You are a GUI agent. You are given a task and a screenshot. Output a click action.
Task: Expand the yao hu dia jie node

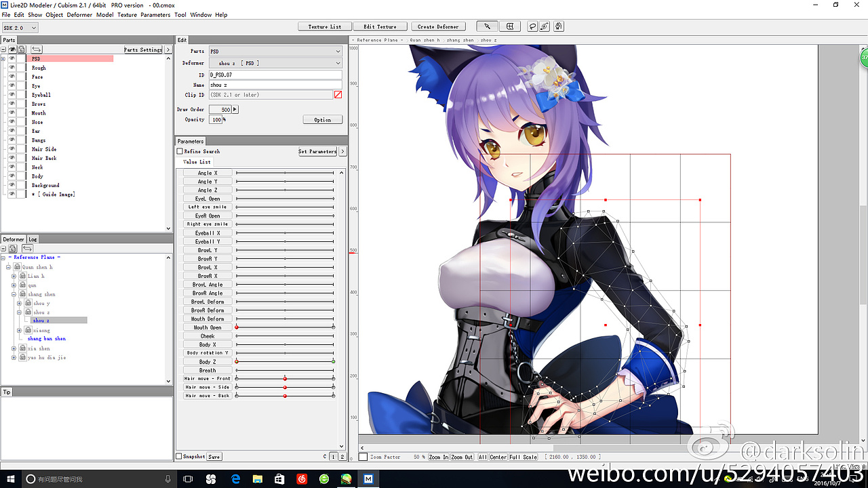14,357
